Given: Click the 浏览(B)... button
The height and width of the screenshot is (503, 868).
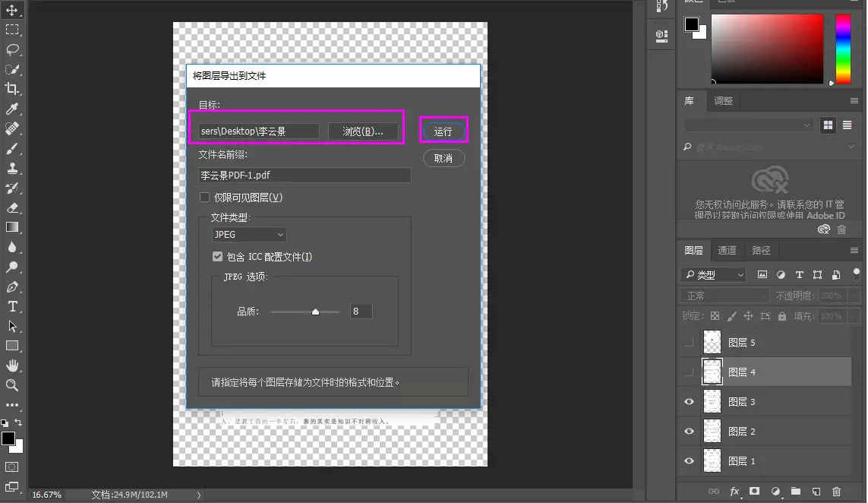Looking at the screenshot, I should (363, 131).
